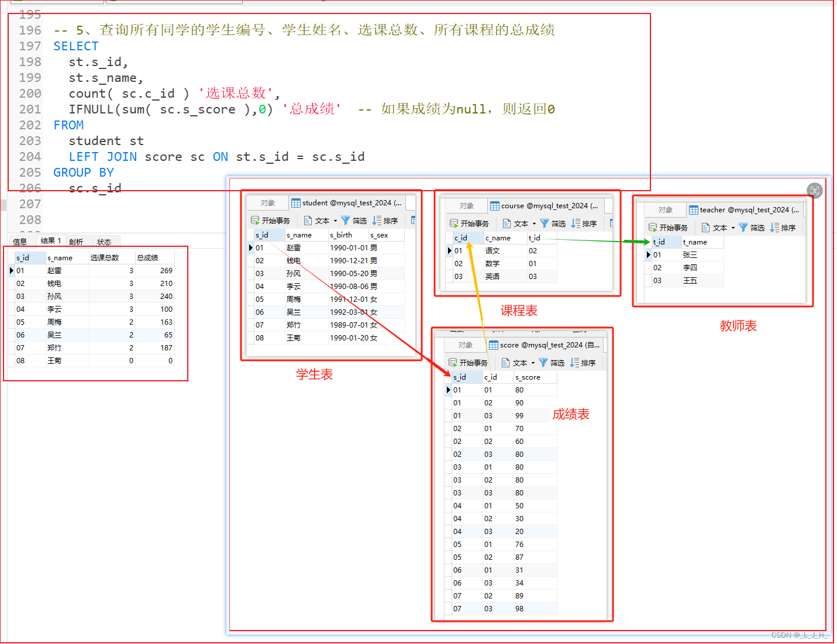
Task: Select 钱电 in student table
Action: [x=306, y=261]
